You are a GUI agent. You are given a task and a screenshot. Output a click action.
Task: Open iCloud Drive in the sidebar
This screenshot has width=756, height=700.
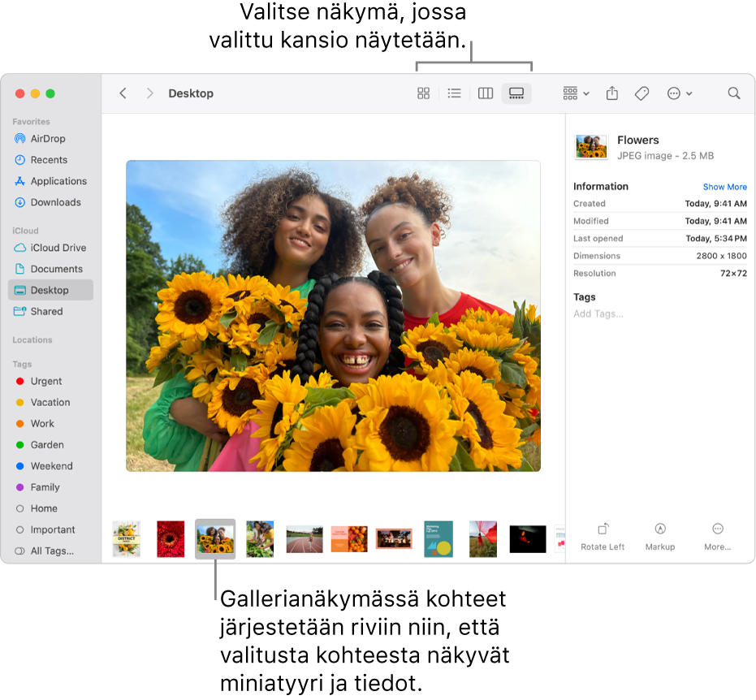(58, 248)
